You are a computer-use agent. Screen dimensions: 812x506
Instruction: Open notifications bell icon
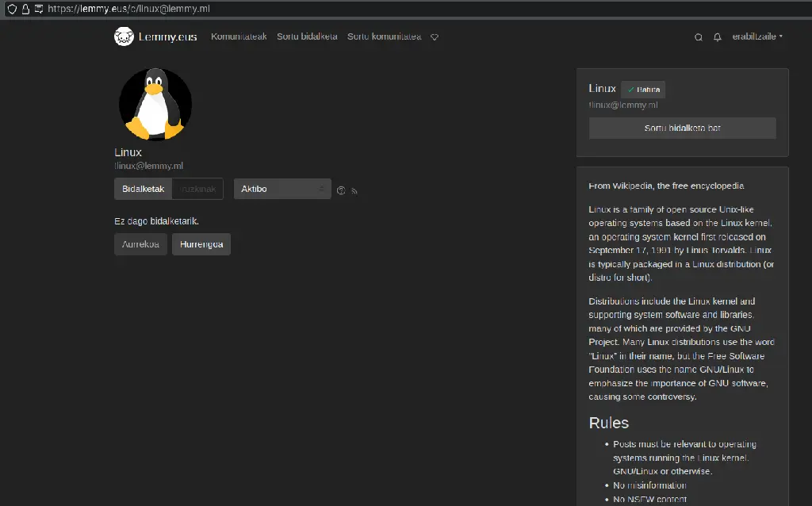717,37
